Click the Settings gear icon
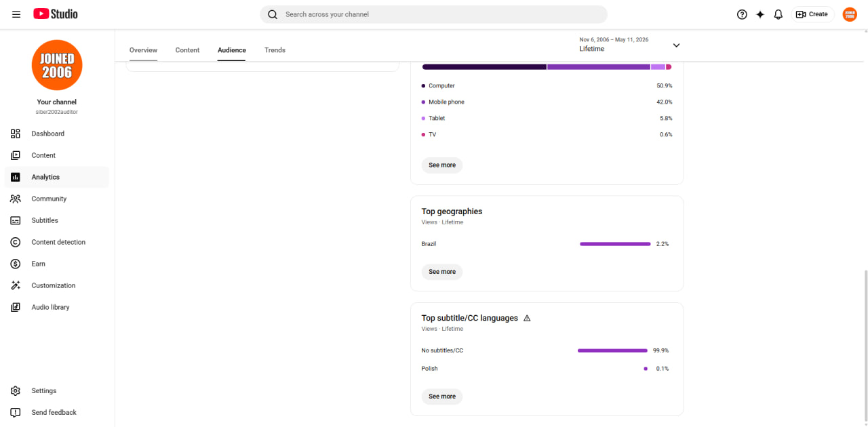This screenshot has height=427, width=868. pyautogui.click(x=16, y=391)
